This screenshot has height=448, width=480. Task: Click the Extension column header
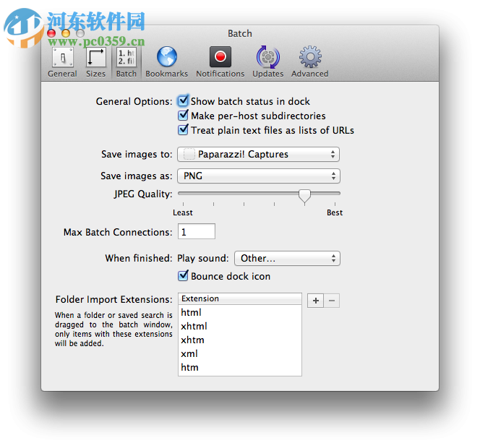click(x=240, y=298)
